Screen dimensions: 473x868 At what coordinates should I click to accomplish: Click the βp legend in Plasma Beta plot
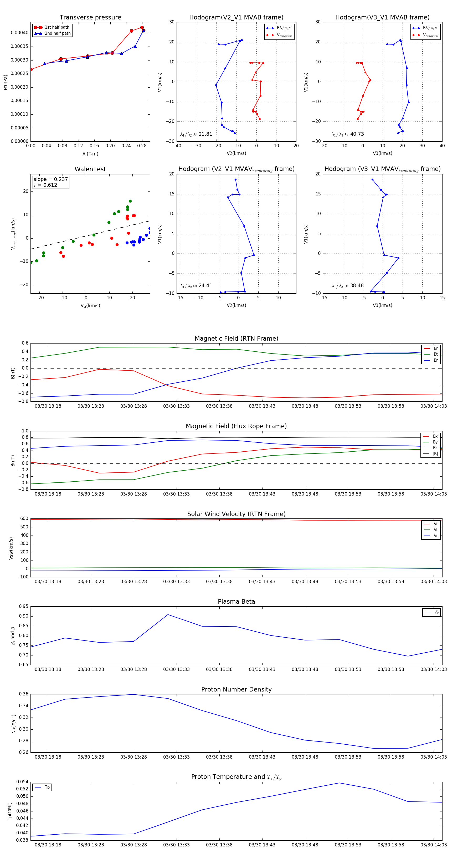click(x=432, y=612)
